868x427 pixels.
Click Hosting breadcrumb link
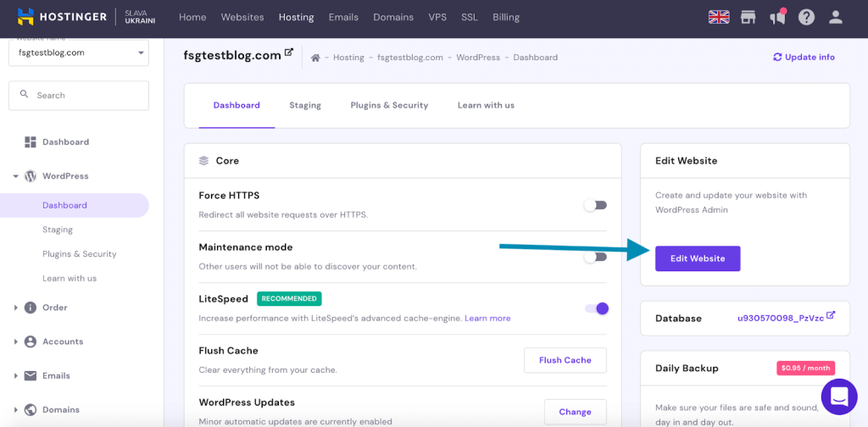[348, 58]
